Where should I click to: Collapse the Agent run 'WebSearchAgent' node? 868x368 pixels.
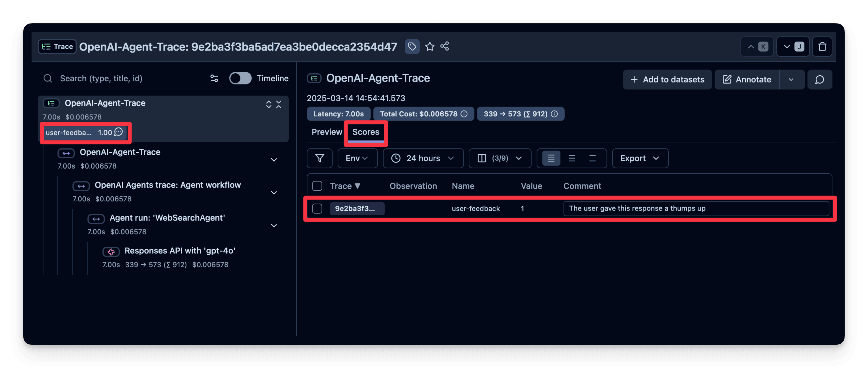[x=274, y=225]
